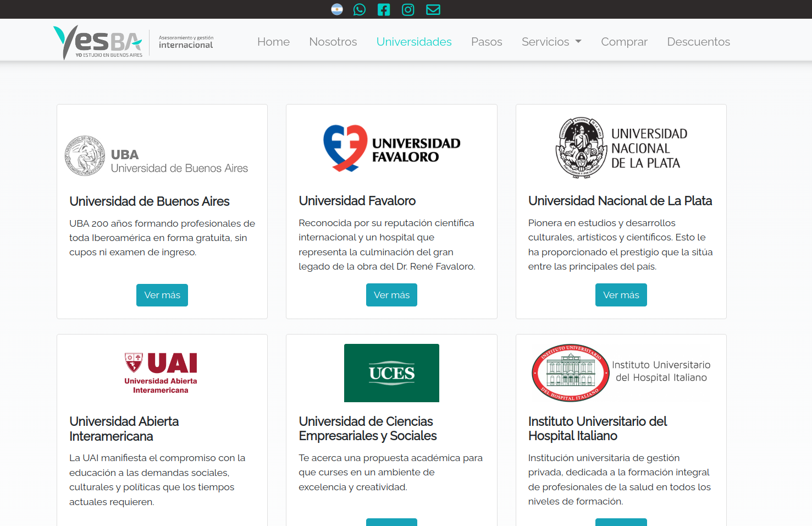Open the Instagram profile icon
Image resolution: width=812 pixels, height=526 pixels.
click(408, 9)
